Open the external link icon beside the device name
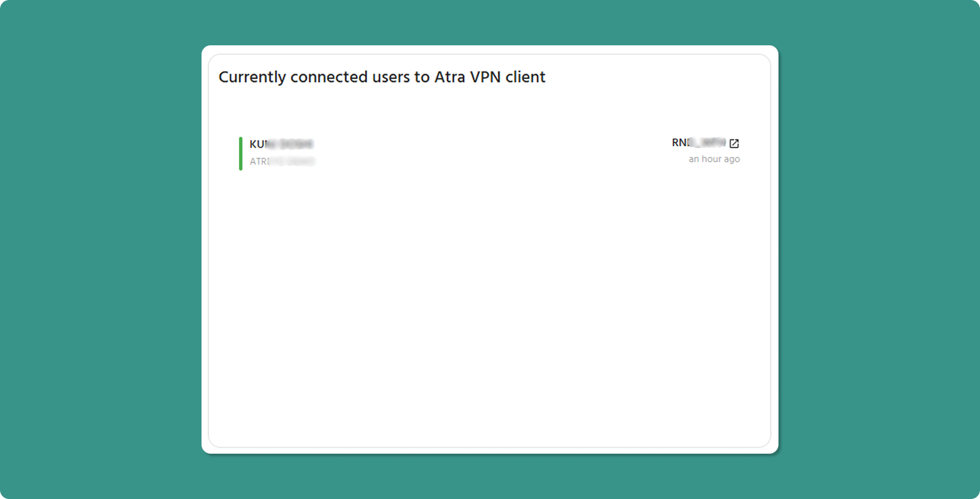This screenshot has height=499, width=980. [x=734, y=143]
